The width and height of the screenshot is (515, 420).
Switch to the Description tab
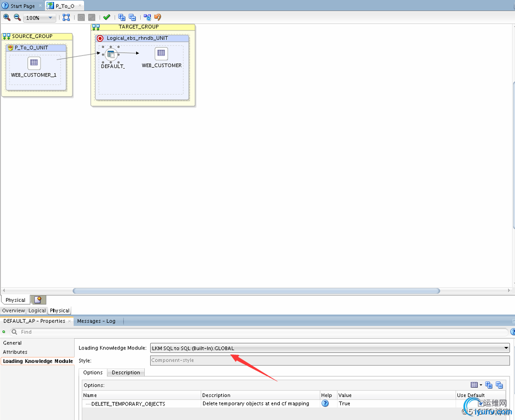tap(126, 372)
